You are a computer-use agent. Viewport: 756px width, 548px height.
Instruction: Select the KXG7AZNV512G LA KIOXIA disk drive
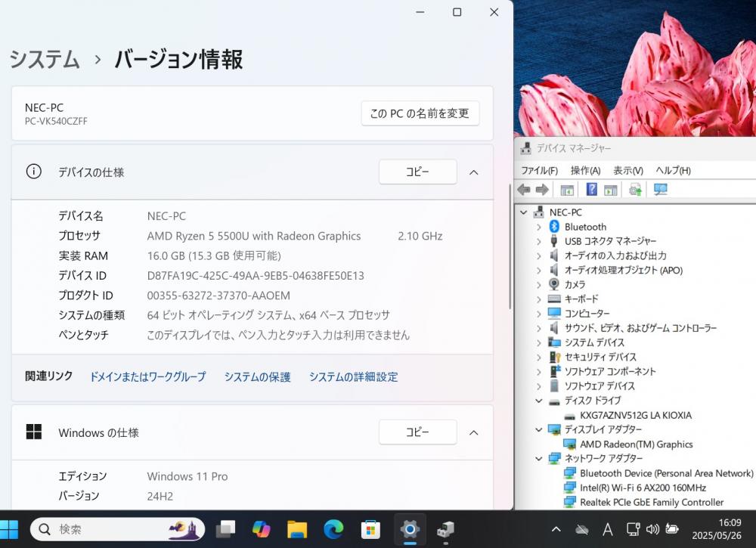tap(636, 416)
